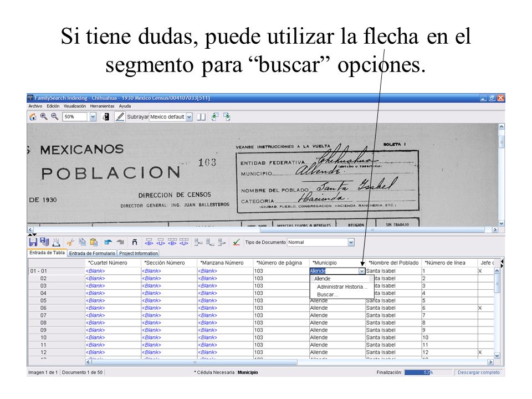Viewport: 532px width, 399px height.
Task: Open the Visualización menu
Action: (75, 106)
